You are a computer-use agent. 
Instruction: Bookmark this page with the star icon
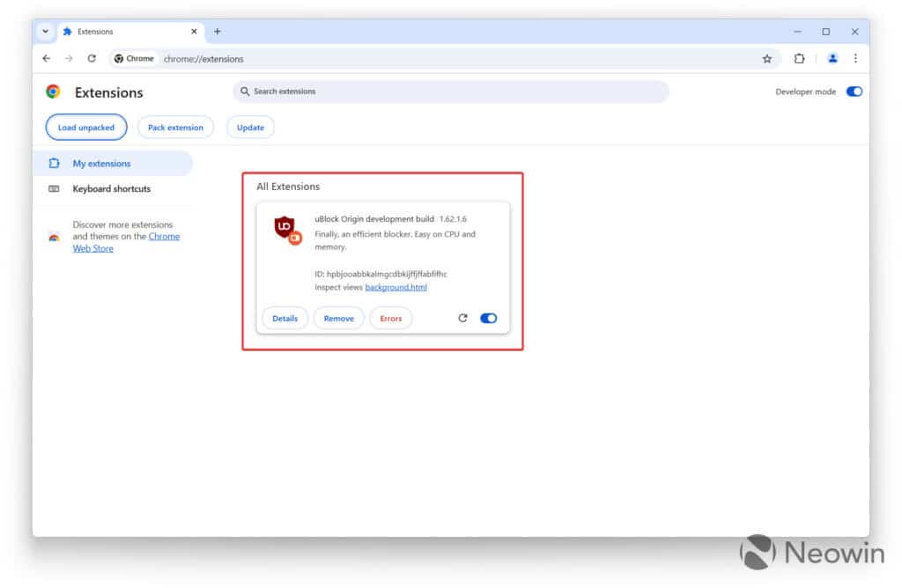pyautogui.click(x=767, y=59)
